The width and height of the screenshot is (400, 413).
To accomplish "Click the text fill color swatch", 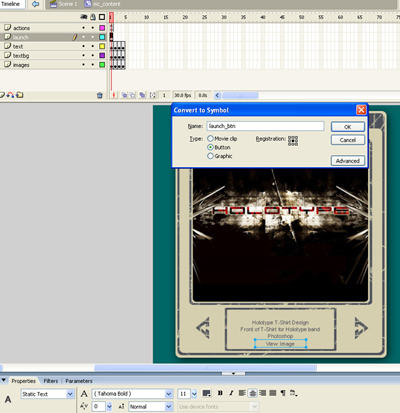I will pos(206,393).
